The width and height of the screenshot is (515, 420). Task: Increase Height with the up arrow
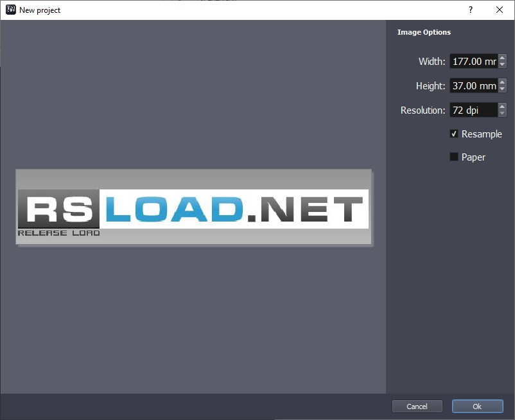[502, 82]
